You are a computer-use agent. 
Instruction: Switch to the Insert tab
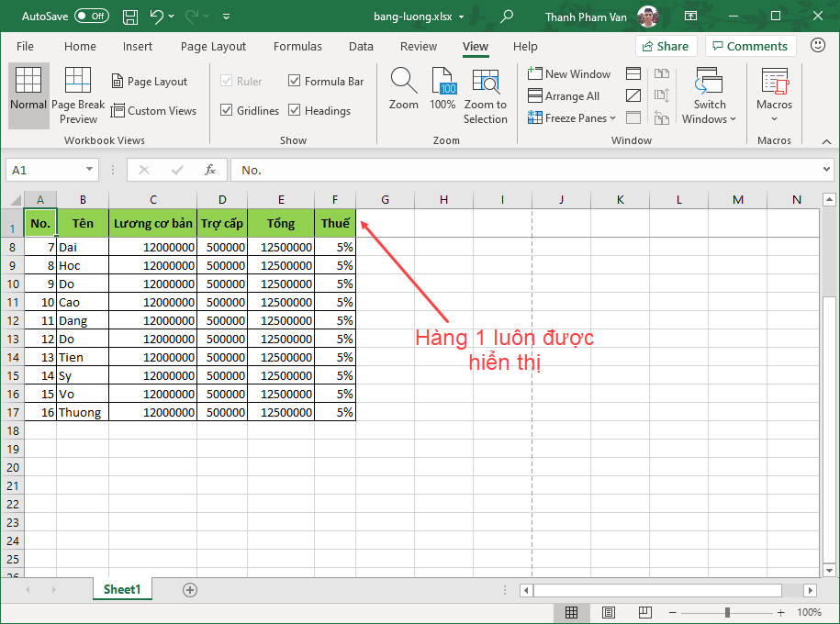pyautogui.click(x=137, y=46)
